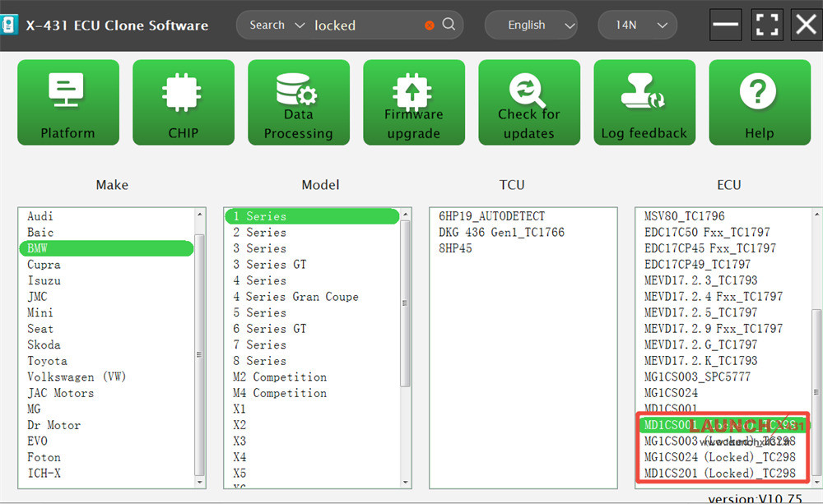Screen dimensions: 823x504
Task: Open Log feedback
Action: (x=644, y=102)
